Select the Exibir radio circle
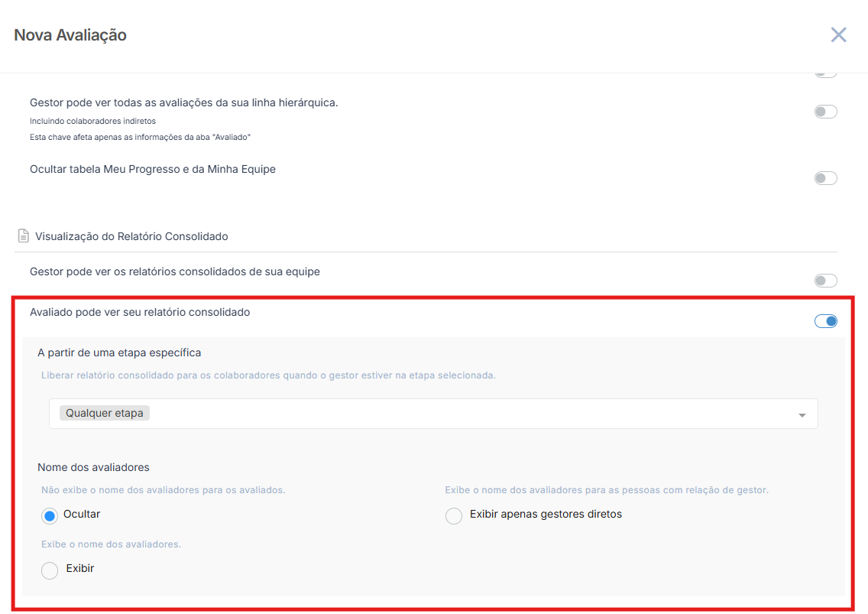This screenshot has height=614, width=868. click(50, 570)
